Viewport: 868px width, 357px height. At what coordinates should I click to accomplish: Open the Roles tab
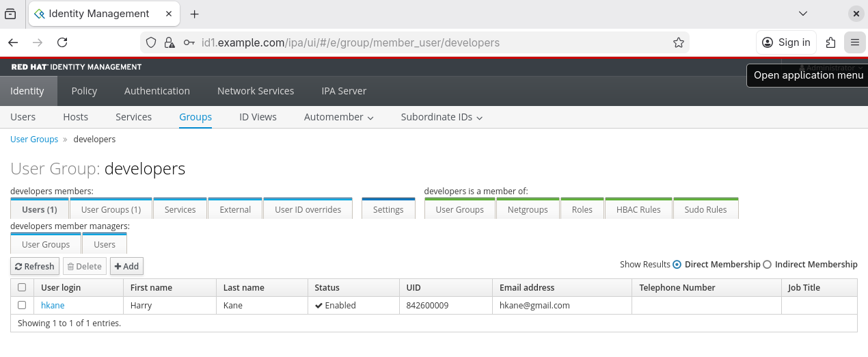point(582,209)
